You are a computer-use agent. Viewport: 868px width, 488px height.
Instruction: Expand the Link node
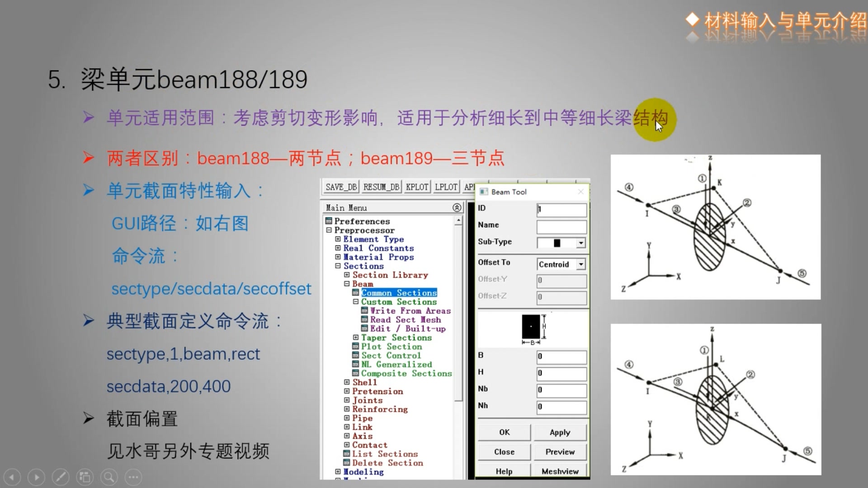coord(347,427)
